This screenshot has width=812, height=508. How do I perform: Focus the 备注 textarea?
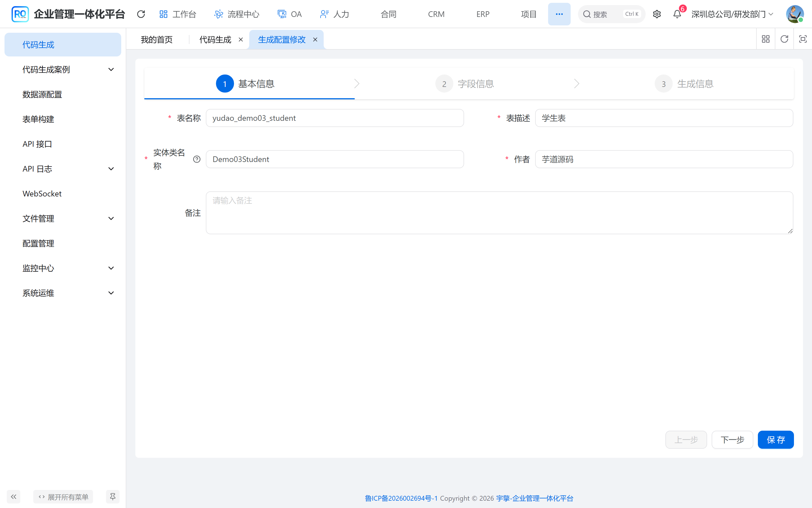(x=500, y=213)
